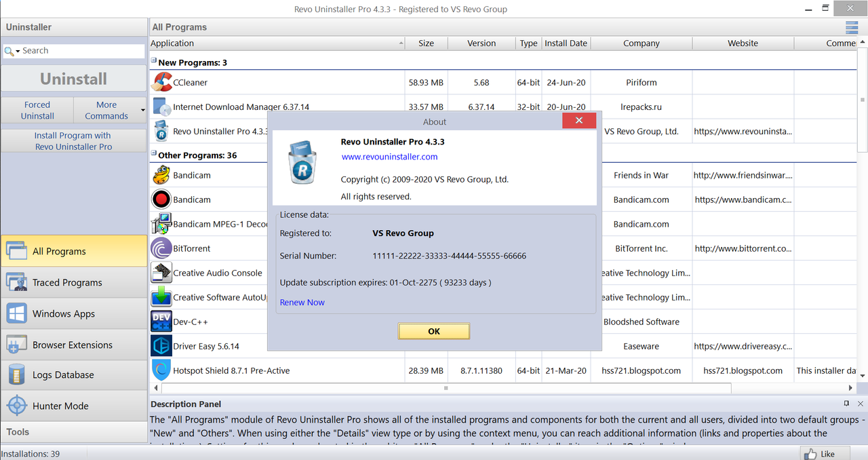The width and height of the screenshot is (868, 460).
Task: Click the horizontal scrollbar track of program list
Action: [446, 388]
